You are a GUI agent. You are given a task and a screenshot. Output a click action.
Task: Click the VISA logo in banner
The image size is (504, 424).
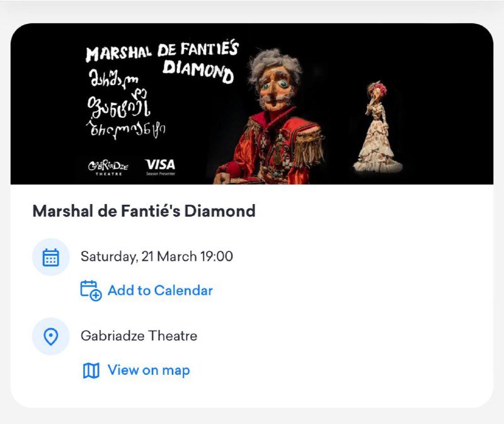click(160, 164)
